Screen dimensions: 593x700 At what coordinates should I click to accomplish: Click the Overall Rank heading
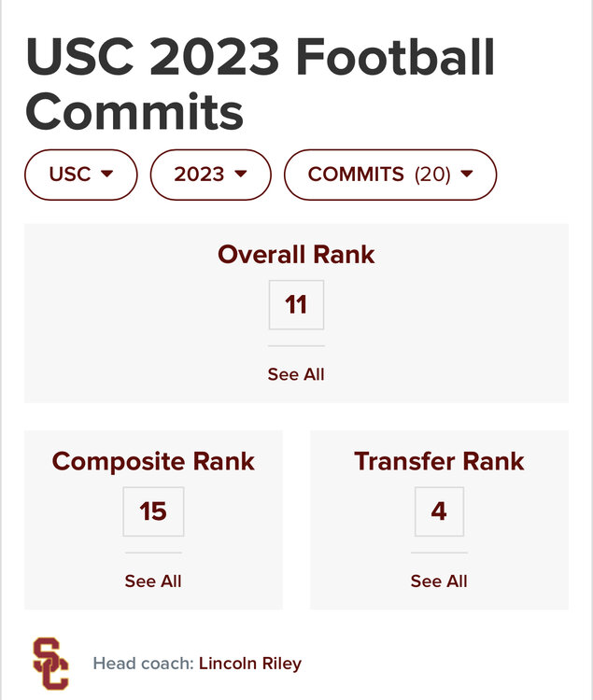pyautogui.click(x=296, y=255)
